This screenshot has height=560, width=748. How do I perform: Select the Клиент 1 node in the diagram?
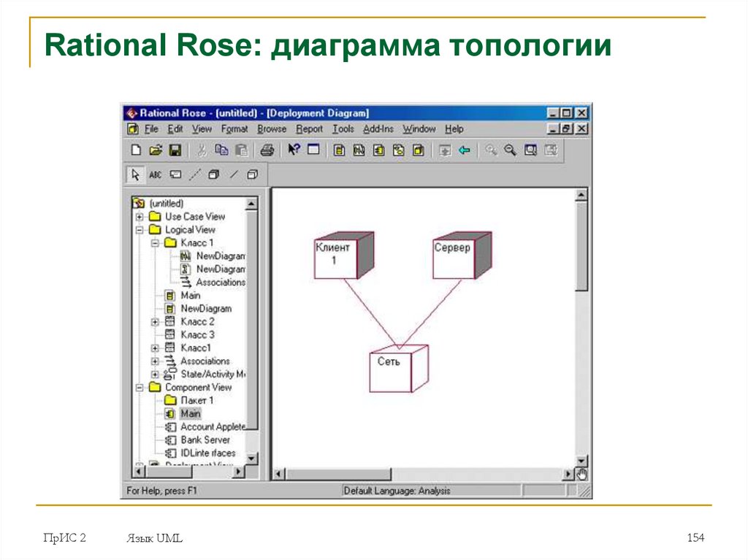click(x=344, y=256)
